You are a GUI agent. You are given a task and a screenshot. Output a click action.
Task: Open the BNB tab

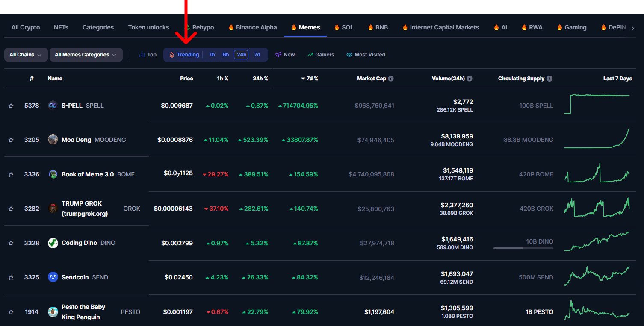(x=378, y=27)
